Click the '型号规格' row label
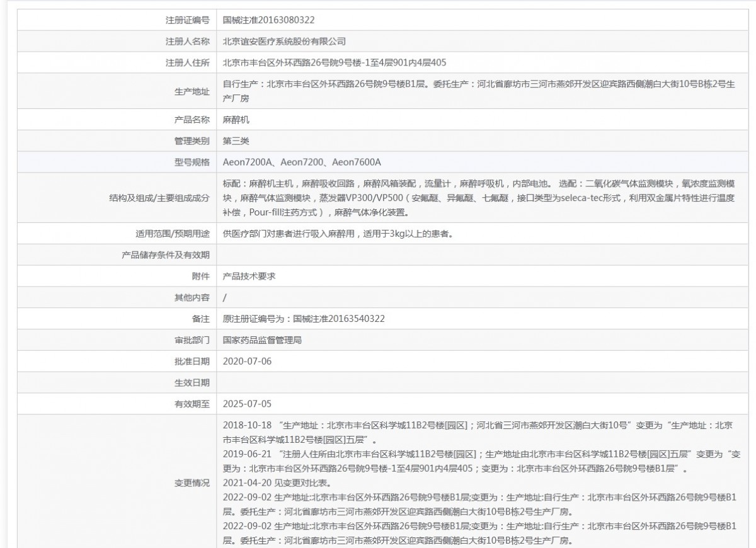 (192, 162)
